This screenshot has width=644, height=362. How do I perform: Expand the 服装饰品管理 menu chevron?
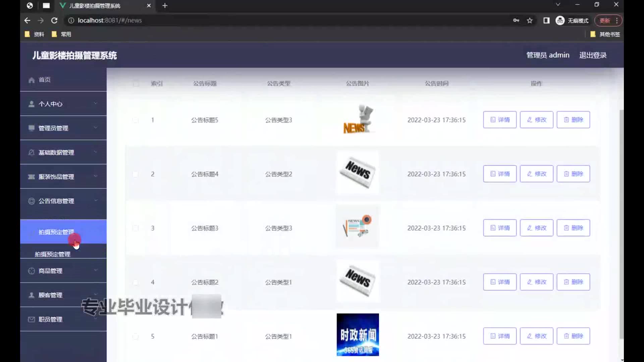tap(96, 176)
